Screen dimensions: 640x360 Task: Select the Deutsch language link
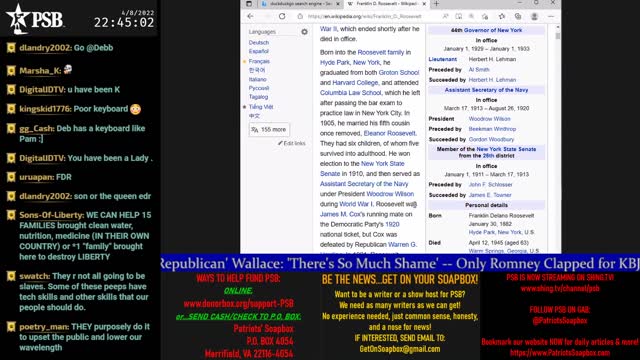259,42
